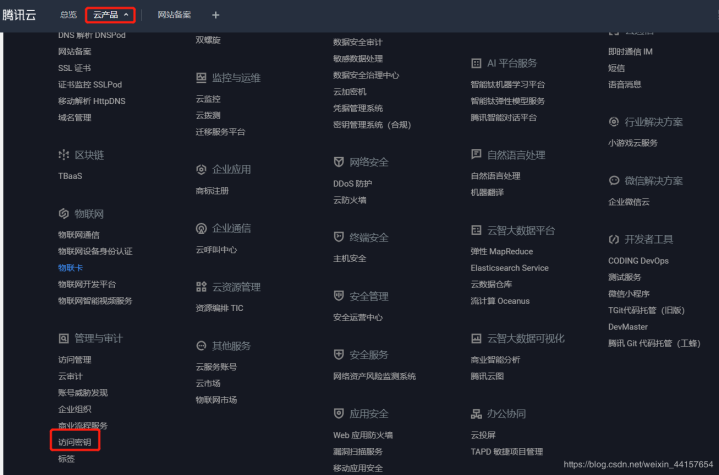Click the 安全服务 category icon
Viewport: 719px width, 475px height.
pyautogui.click(x=339, y=354)
